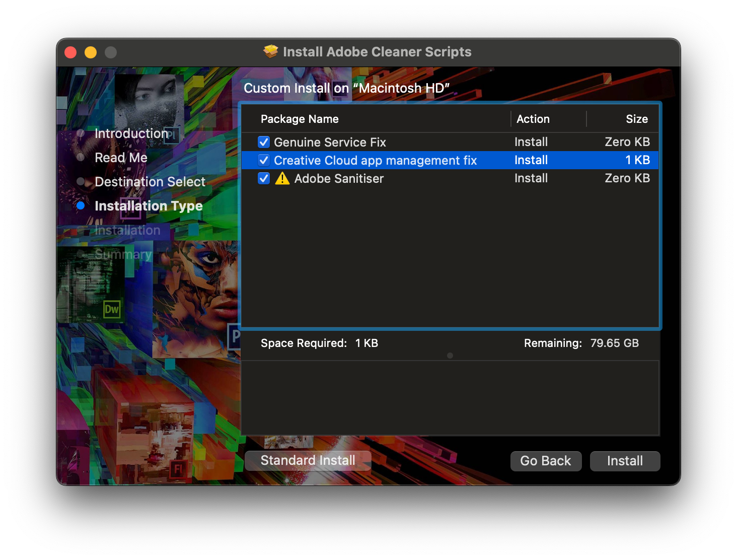The height and width of the screenshot is (560, 737).
Task: Click the Installation step indicator dot
Action: pyautogui.click(x=81, y=230)
